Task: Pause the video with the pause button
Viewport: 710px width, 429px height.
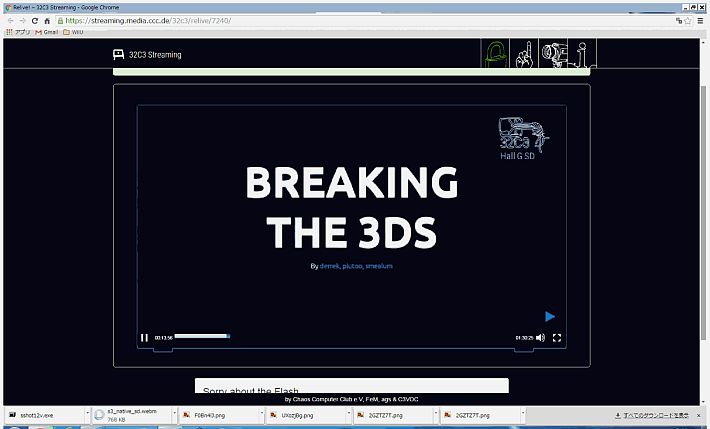Action: tap(144, 337)
